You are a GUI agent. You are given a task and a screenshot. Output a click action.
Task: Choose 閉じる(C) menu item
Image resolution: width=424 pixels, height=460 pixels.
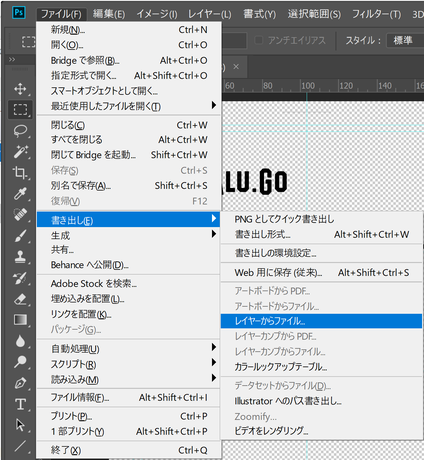(x=128, y=125)
